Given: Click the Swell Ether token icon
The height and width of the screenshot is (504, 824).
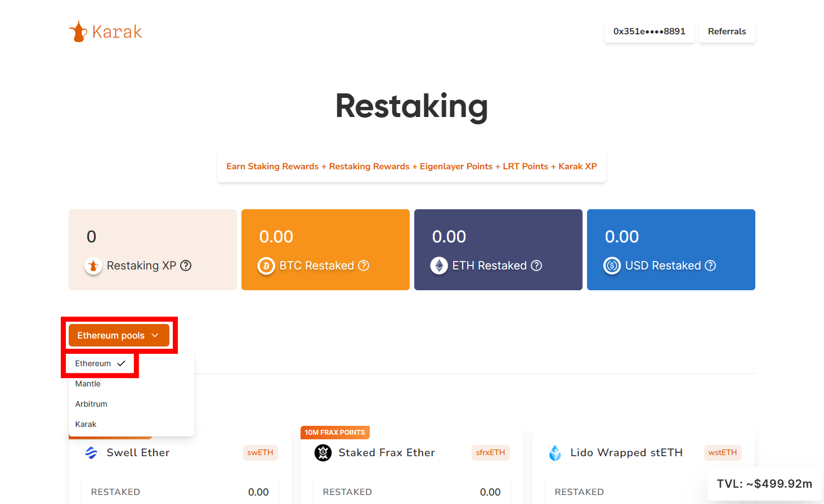Looking at the screenshot, I should click(x=91, y=453).
